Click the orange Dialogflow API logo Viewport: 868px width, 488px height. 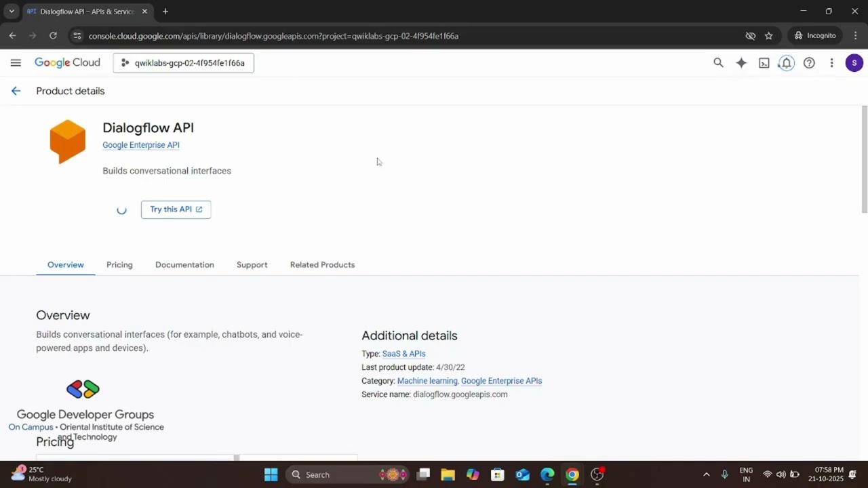click(x=68, y=142)
